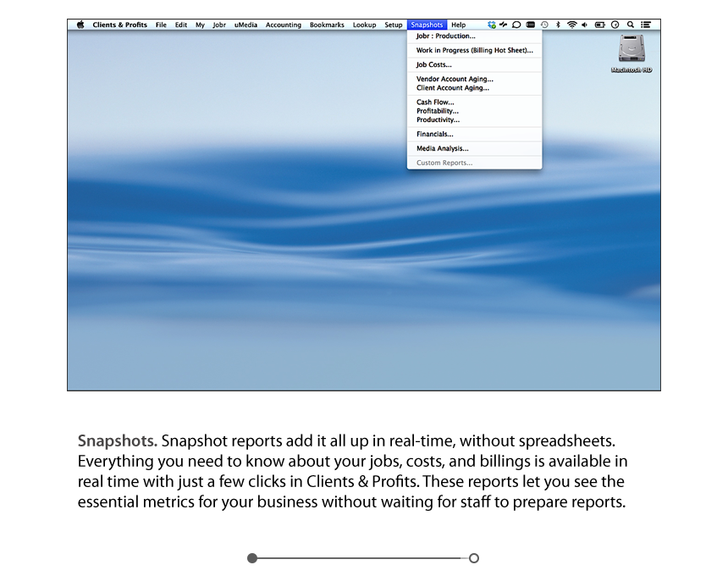Open the Time Machine status icon
Viewport: 728px width, 576px height.
(x=544, y=25)
